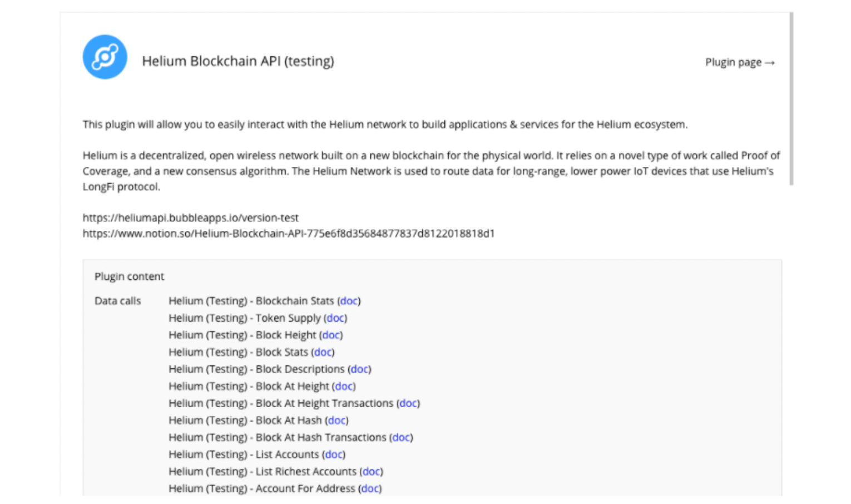Open doc link for Blockchain Stats

point(349,301)
